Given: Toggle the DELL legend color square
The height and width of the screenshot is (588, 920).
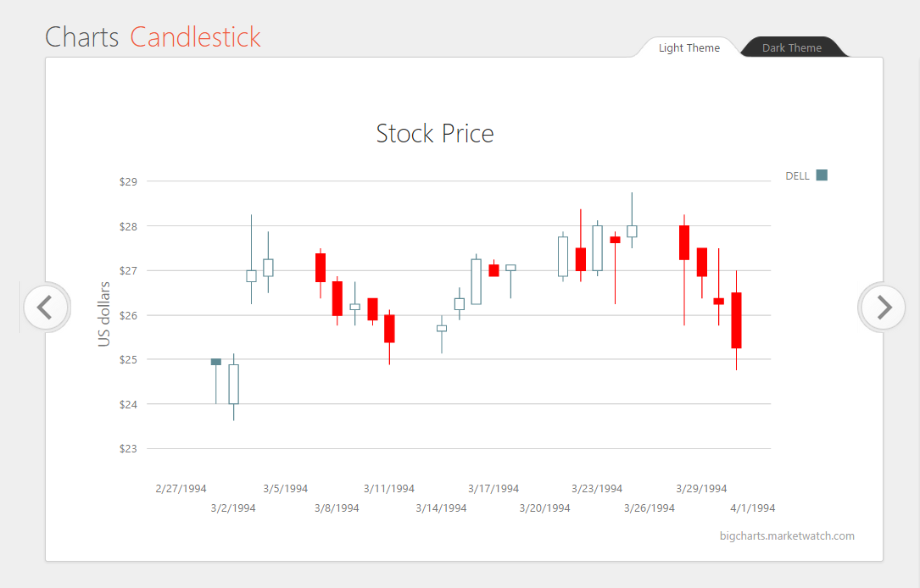Looking at the screenshot, I should [x=821, y=175].
